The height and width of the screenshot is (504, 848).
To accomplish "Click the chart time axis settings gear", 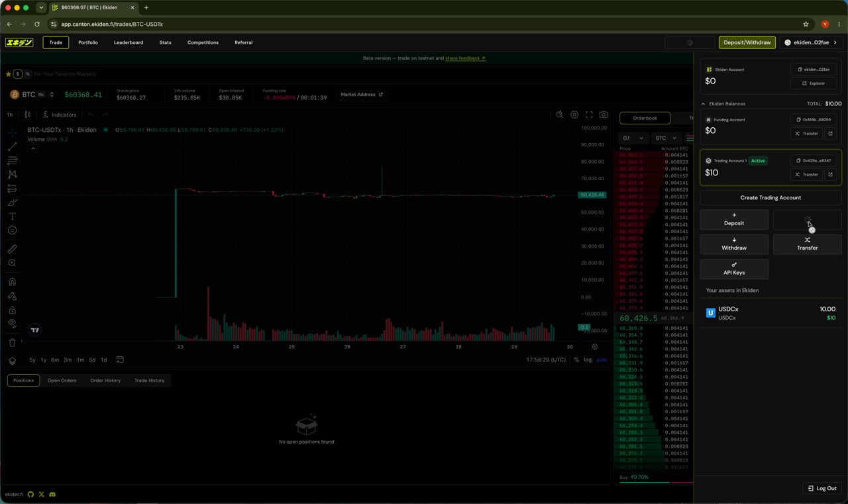I will [x=594, y=347].
